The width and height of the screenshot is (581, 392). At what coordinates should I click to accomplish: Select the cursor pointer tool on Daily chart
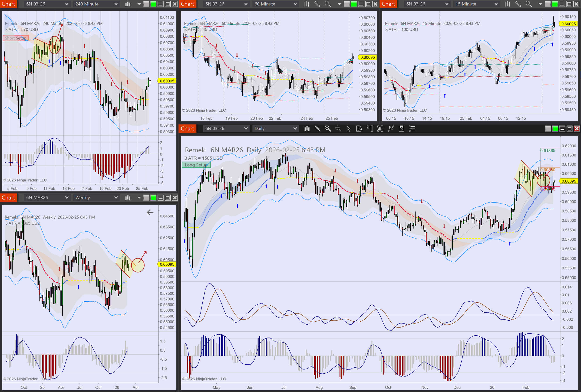[349, 129]
